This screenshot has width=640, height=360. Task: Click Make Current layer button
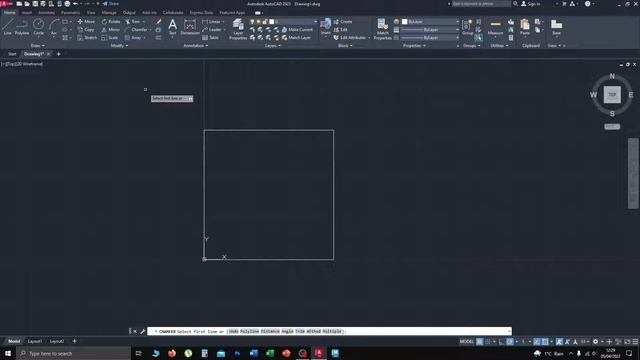[x=297, y=29]
